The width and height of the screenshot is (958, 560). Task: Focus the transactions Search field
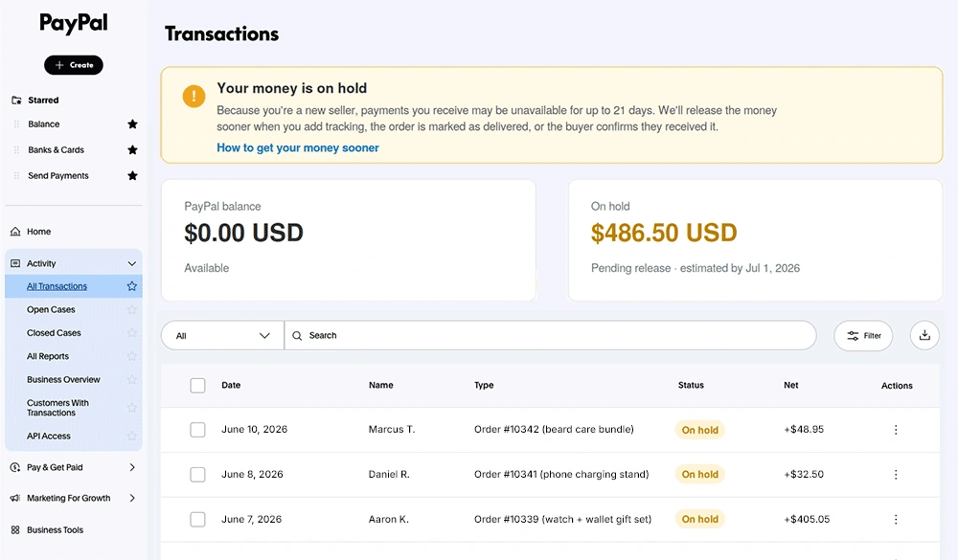pos(551,335)
